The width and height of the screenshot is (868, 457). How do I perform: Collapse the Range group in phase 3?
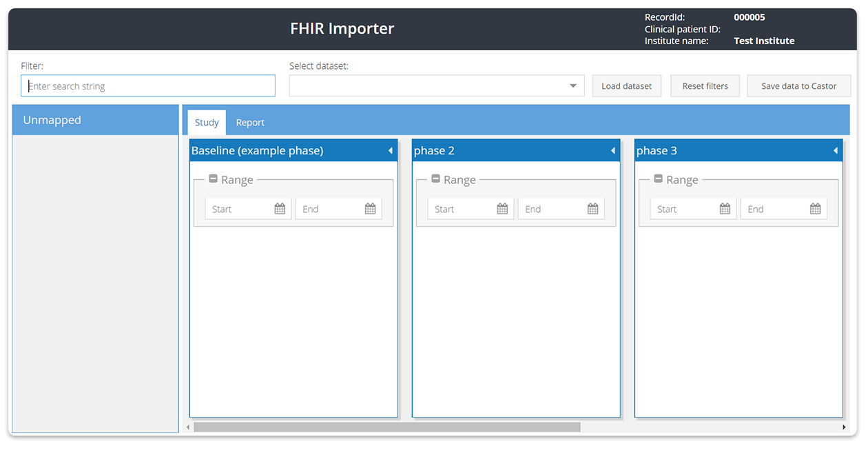[658, 179]
